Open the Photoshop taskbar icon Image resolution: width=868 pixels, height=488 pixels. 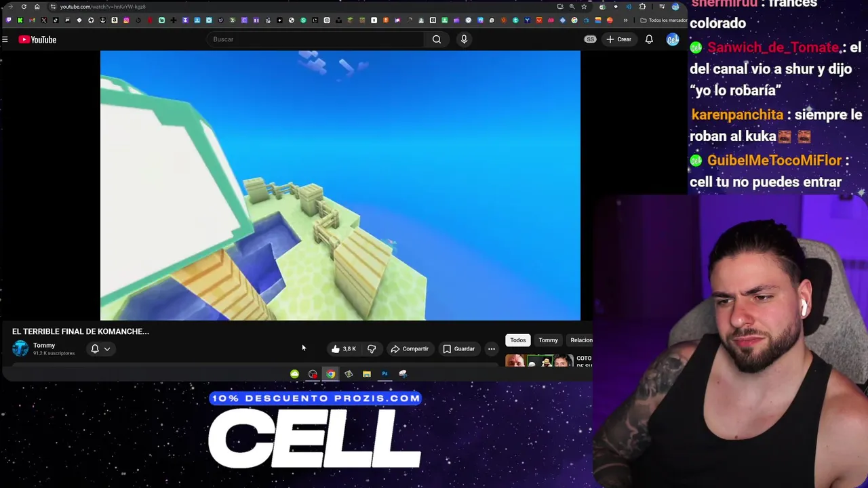click(x=384, y=374)
